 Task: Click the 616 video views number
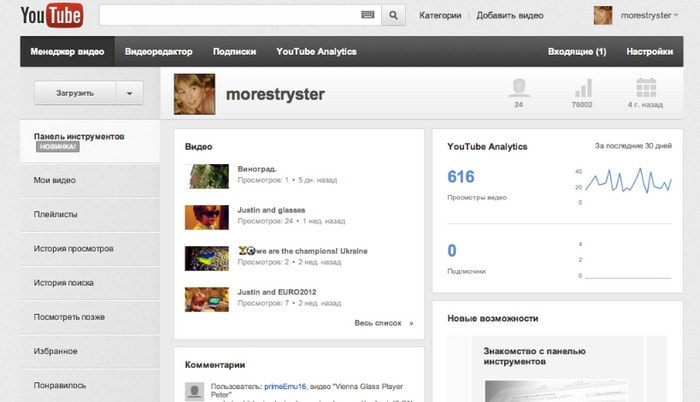461,177
